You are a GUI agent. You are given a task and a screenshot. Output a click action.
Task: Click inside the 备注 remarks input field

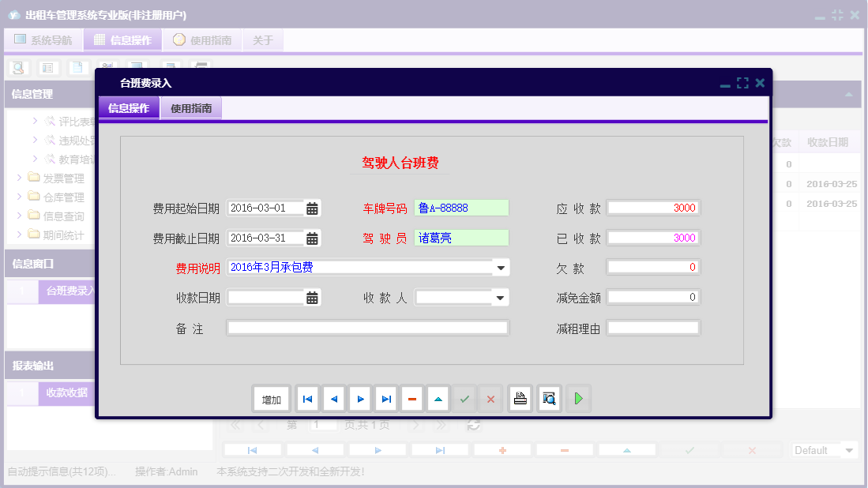click(x=367, y=327)
